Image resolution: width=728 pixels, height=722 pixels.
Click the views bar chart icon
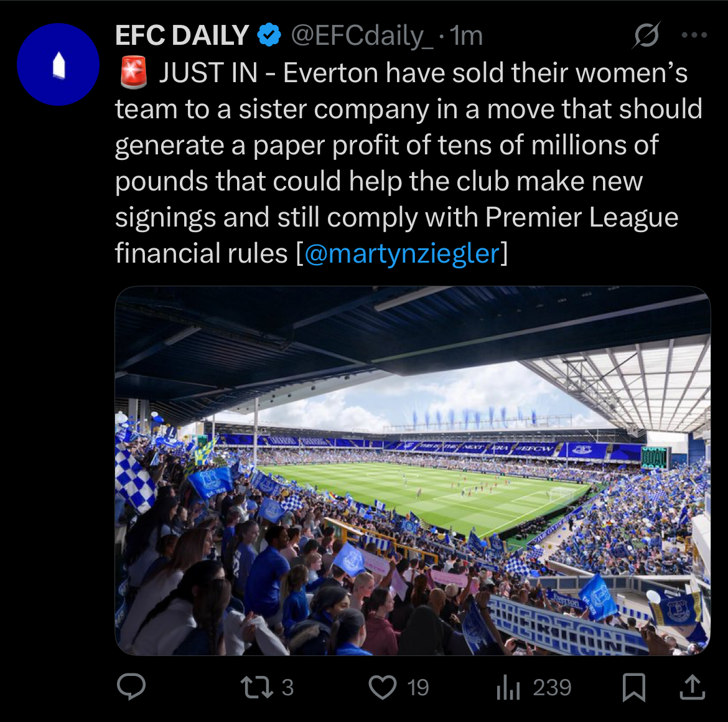coord(508,688)
